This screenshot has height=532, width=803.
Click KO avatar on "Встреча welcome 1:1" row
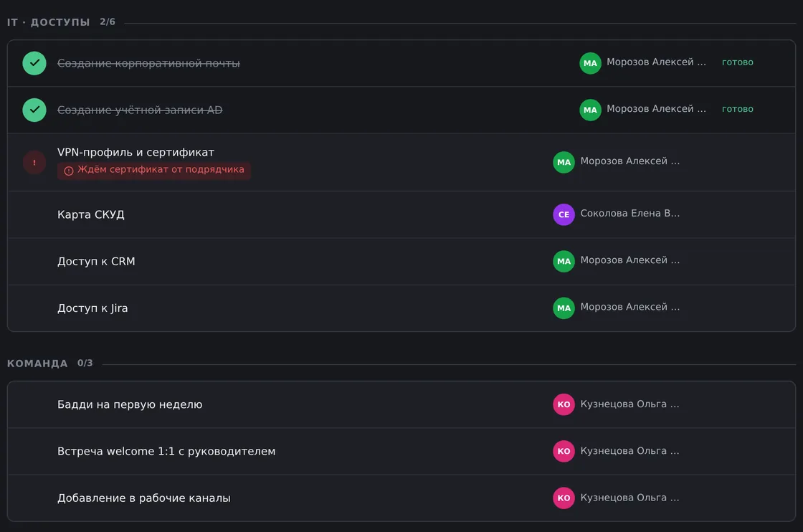point(564,451)
